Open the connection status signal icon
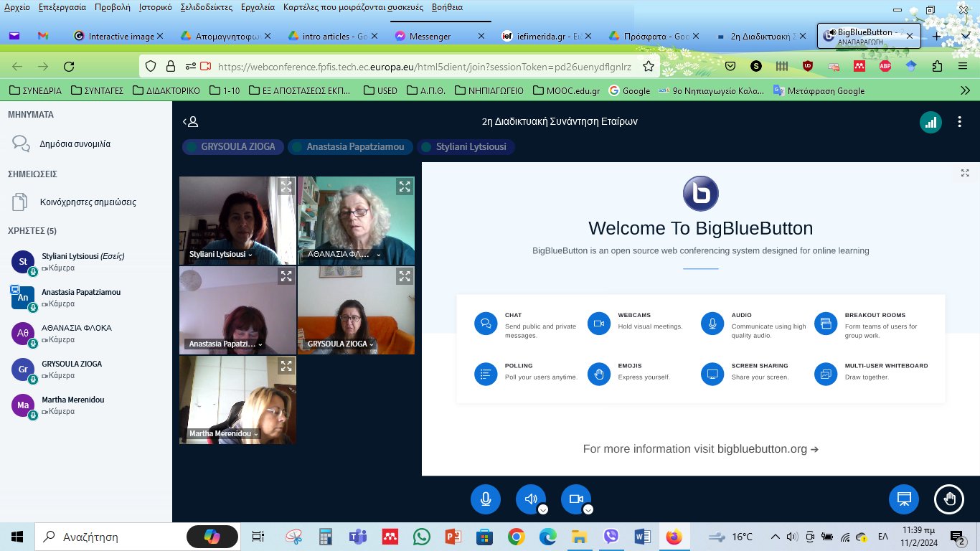Screen dimensions: 980x551 coord(930,122)
